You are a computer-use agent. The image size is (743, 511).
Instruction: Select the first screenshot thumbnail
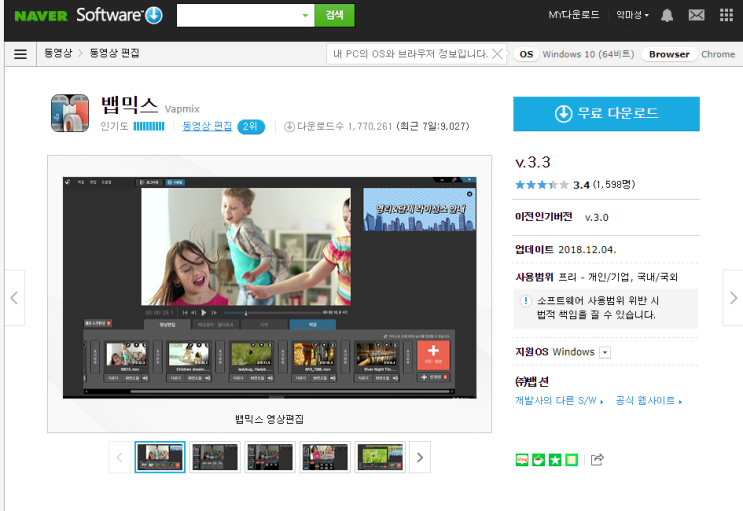click(x=160, y=457)
